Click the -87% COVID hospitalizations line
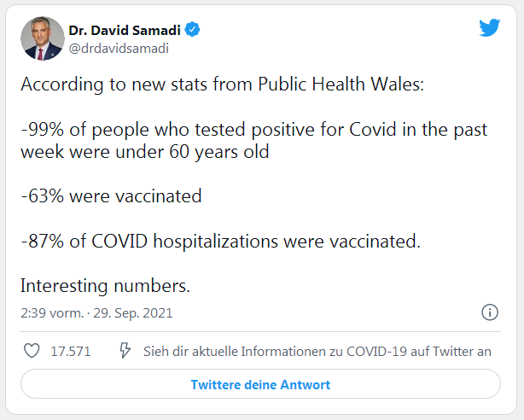The image size is (524, 420). click(220, 241)
